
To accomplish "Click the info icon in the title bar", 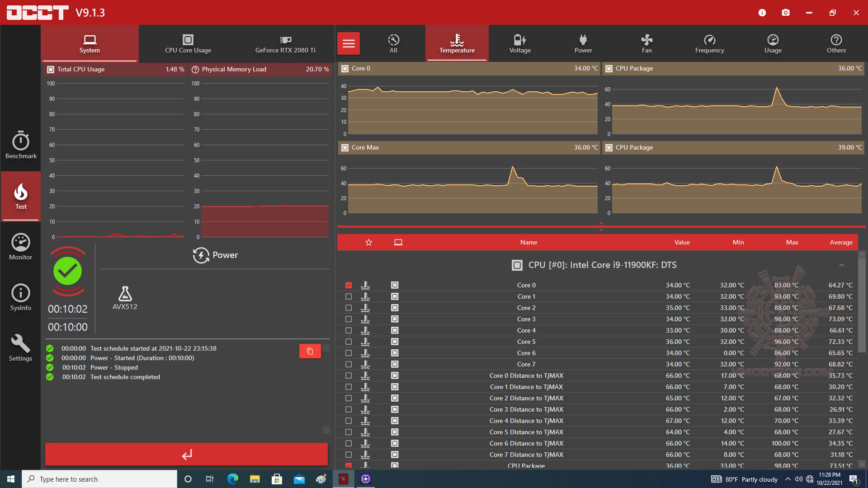I will tap(762, 13).
